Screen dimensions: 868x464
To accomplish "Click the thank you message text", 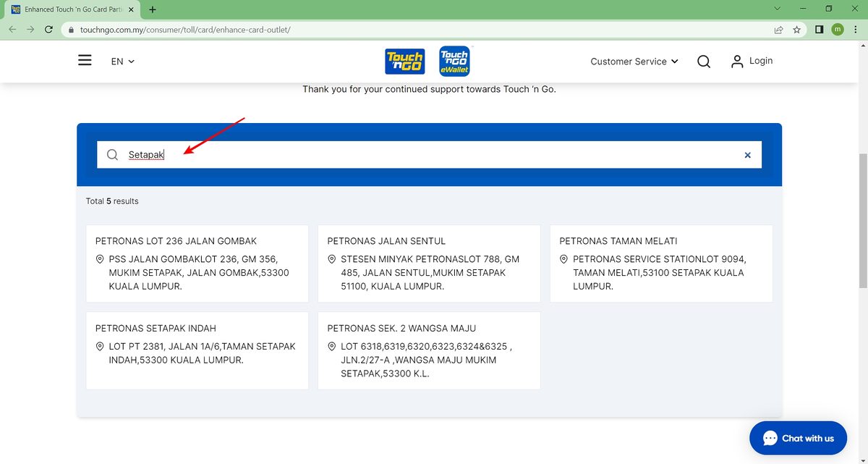I will [x=429, y=90].
